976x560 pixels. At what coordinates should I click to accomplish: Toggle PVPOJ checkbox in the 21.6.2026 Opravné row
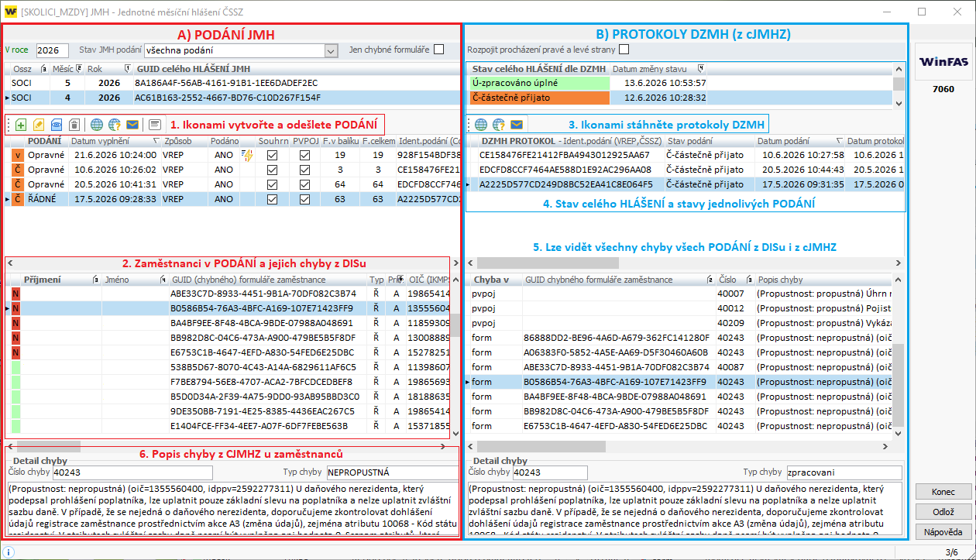tap(304, 155)
